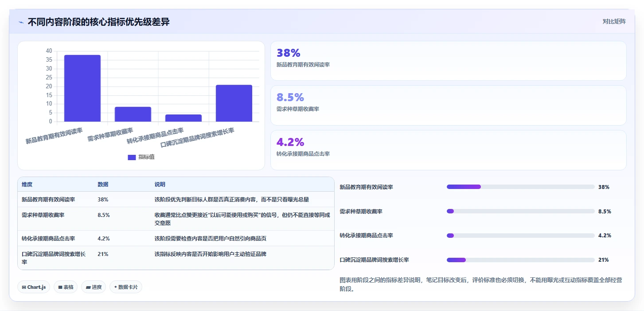Click the 38% data card value
644x311 pixels.
pyautogui.click(x=289, y=53)
